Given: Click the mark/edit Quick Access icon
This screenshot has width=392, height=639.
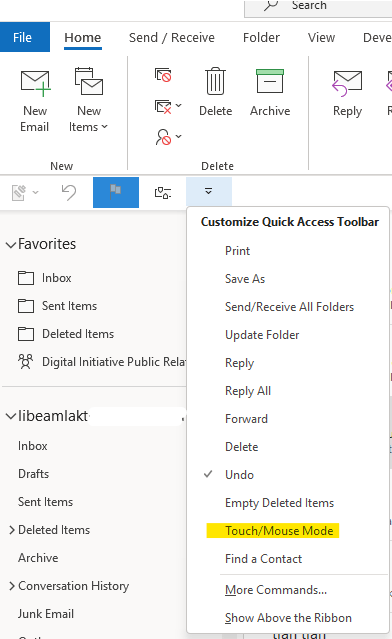Looking at the screenshot, I should [x=19, y=192].
